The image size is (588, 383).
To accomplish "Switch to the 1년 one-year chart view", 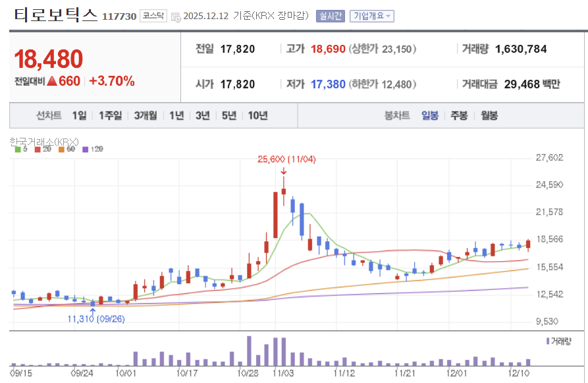I will click(177, 115).
